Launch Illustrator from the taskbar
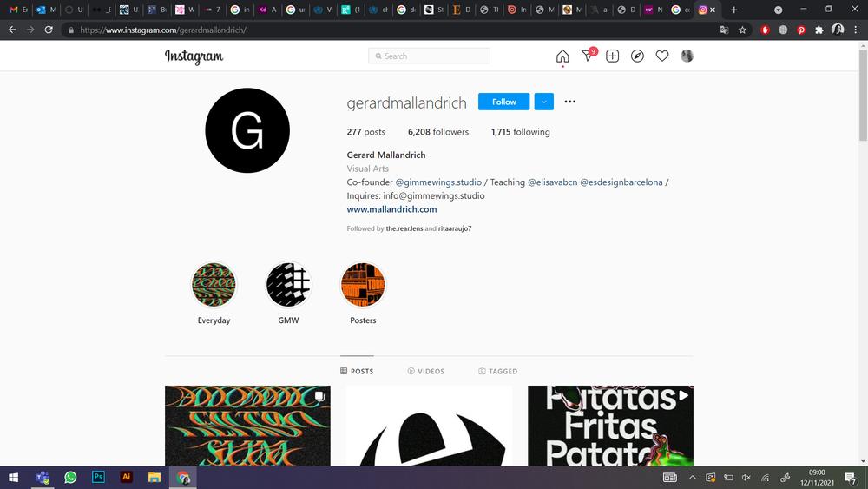This screenshot has width=868, height=489. click(x=126, y=477)
